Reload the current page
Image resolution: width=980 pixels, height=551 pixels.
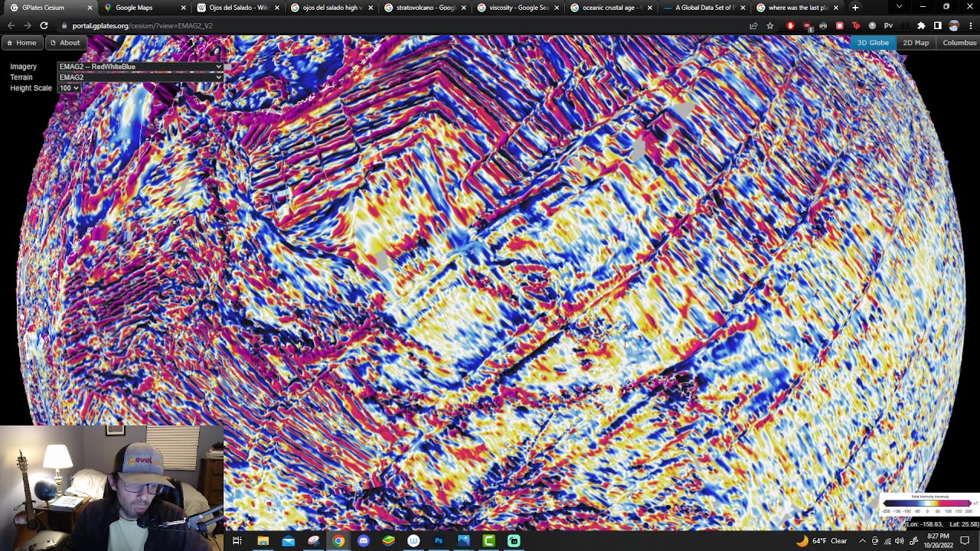pyautogui.click(x=44, y=25)
